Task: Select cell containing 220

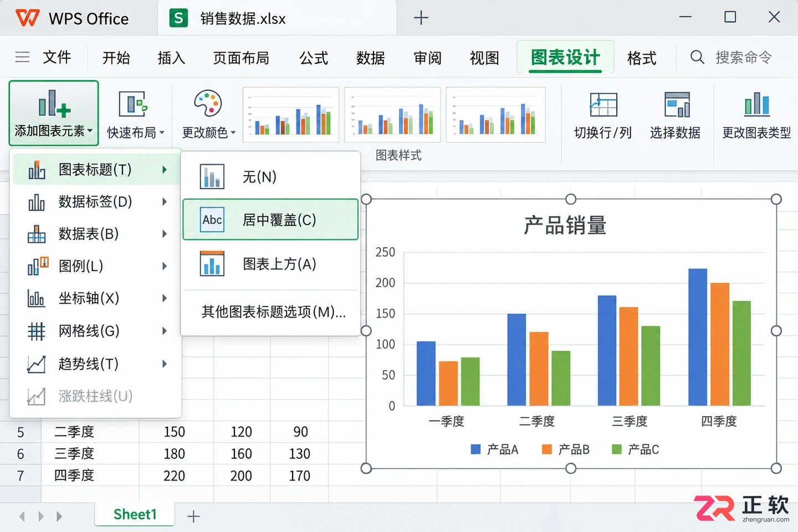Action: (x=174, y=475)
